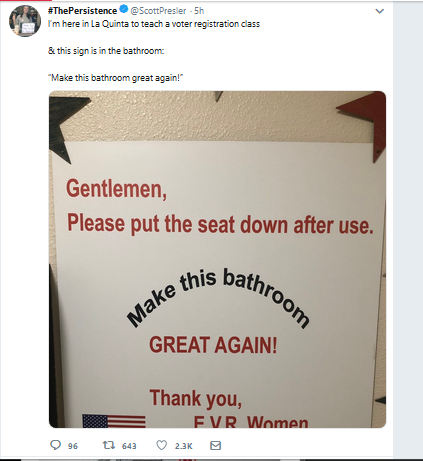Open reply to this tweet
423x461 pixels.
point(55,445)
